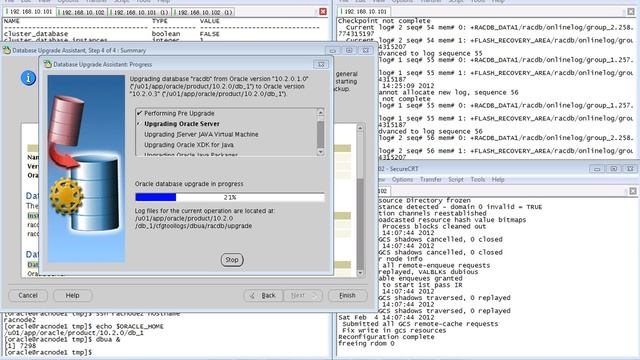Select 192.168.10.101 tab in right window
640x360 pixels.
pos(364,11)
